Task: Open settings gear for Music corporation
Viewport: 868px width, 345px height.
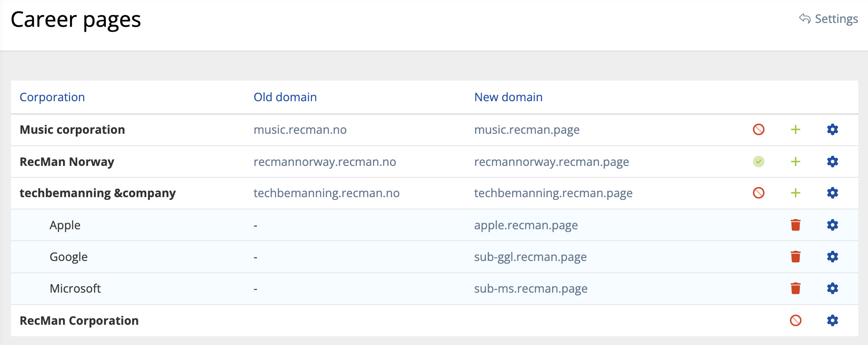Action: [x=832, y=129]
